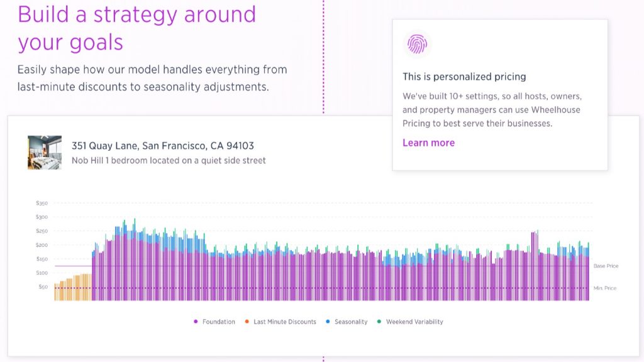The height and width of the screenshot is (362, 644).
Task: Open the Learn more link
Action: point(428,143)
